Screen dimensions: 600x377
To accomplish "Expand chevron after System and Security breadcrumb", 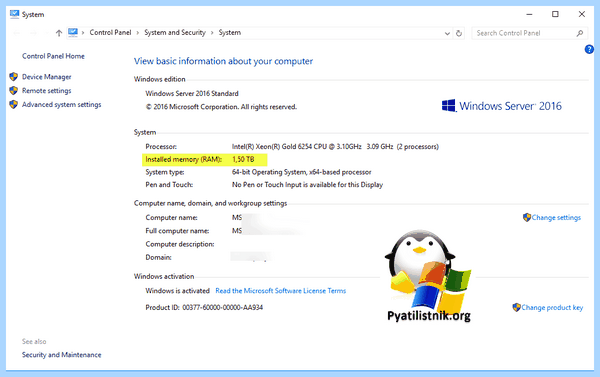I will click(x=212, y=33).
